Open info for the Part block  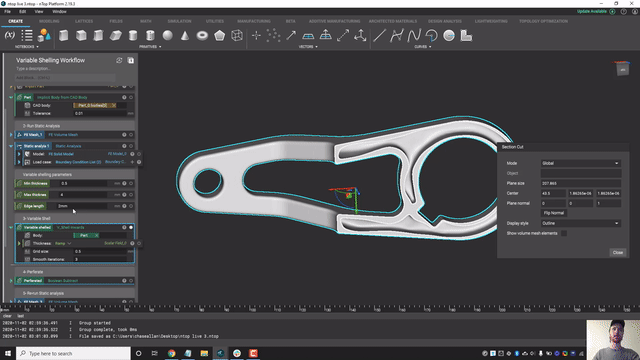tap(124, 98)
